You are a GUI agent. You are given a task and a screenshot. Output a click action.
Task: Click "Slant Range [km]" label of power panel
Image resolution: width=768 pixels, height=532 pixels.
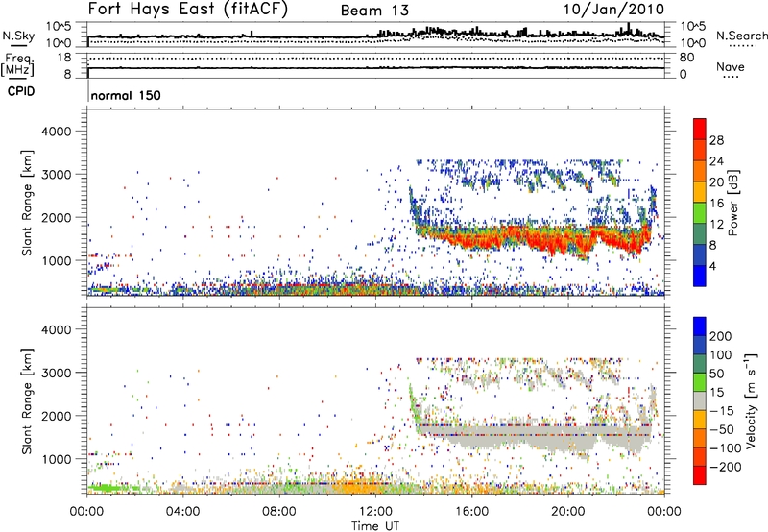(28, 203)
